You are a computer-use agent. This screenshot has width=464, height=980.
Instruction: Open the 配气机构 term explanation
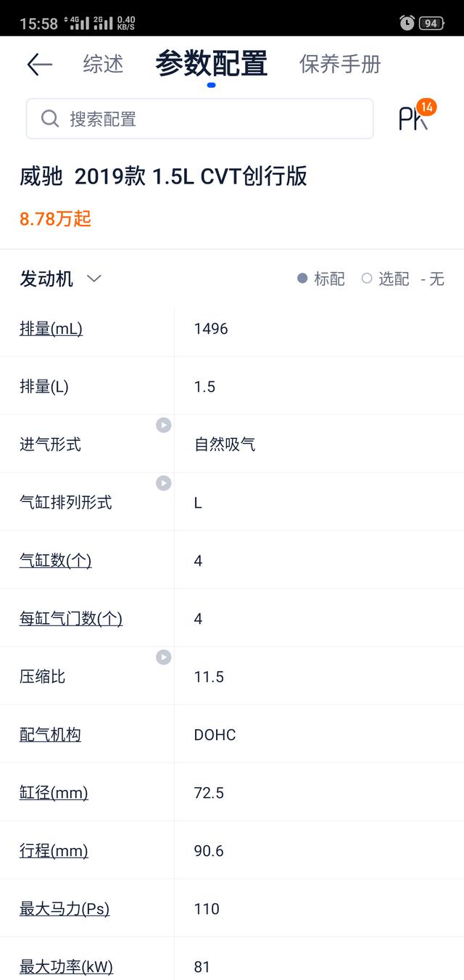(50, 735)
